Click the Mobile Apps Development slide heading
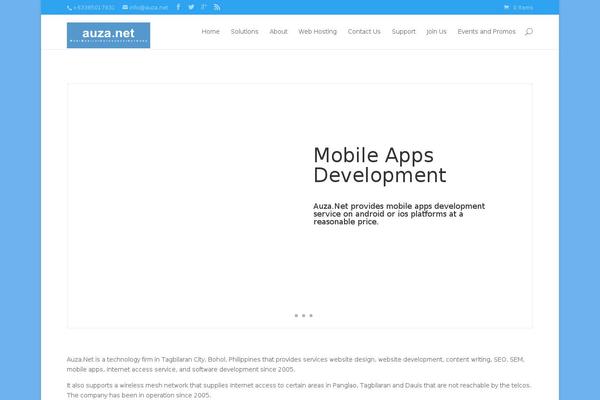The image size is (600, 400). pos(380,165)
